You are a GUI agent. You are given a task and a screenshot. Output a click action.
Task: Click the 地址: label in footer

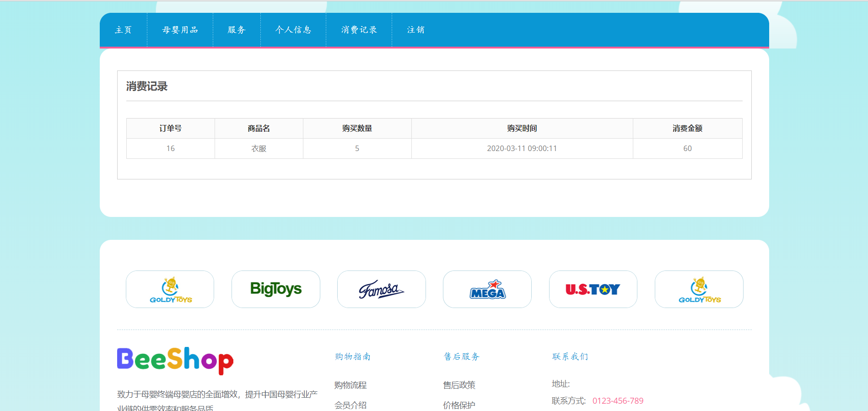tap(561, 384)
